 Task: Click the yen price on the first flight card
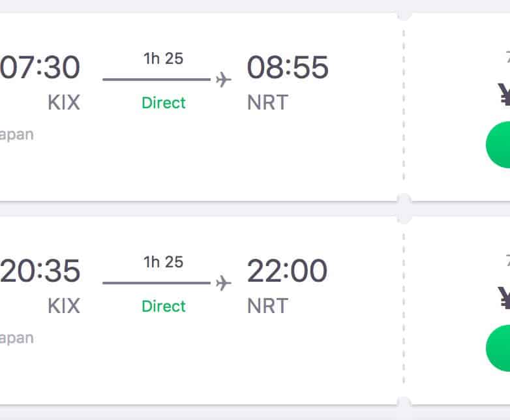click(x=503, y=95)
